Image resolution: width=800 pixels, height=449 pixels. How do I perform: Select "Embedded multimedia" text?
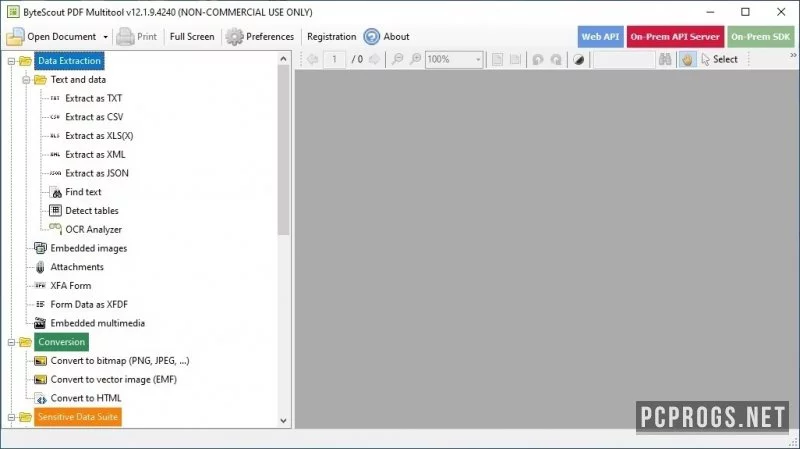pos(97,323)
